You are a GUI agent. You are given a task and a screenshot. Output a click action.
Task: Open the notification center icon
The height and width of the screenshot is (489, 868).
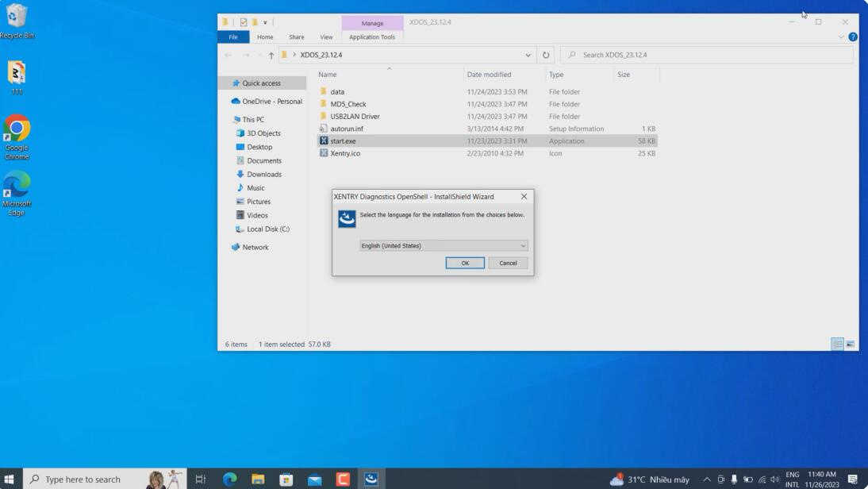tap(852, 479)
